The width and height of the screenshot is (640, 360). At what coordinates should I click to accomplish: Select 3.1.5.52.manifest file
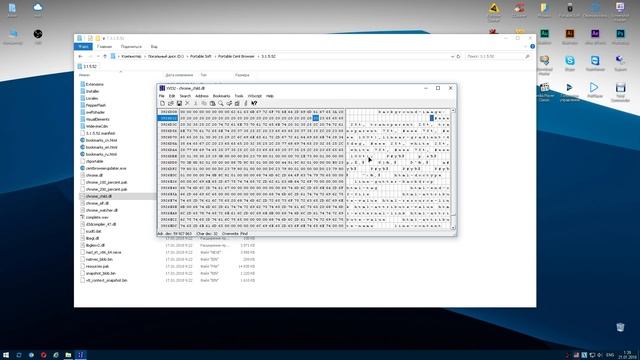(x=100, y=133)
